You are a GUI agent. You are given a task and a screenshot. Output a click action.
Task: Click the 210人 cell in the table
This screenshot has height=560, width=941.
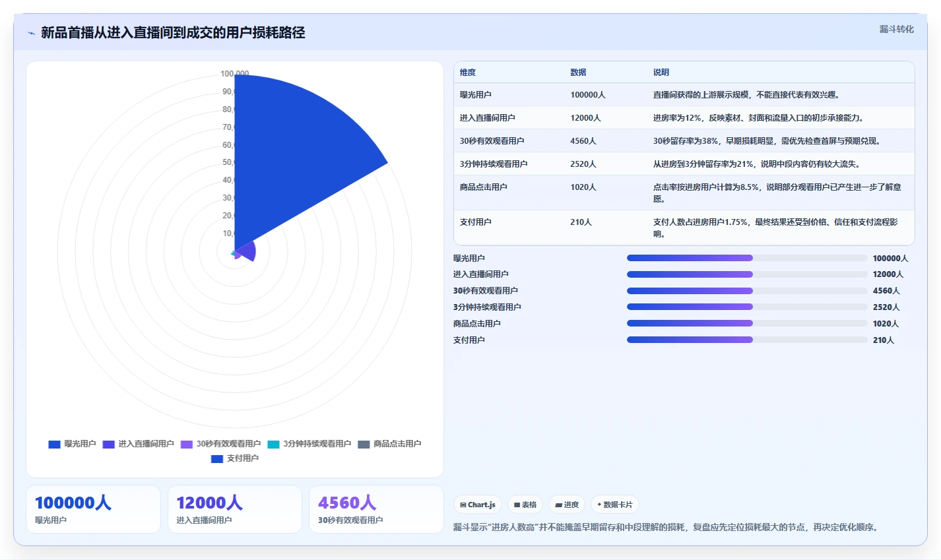click(x=581, y=222)
